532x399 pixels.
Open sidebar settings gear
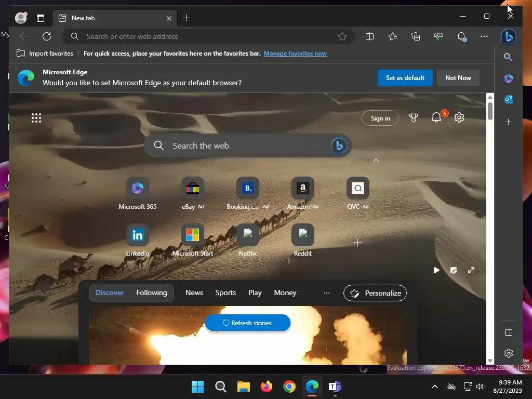[x=508, y=353]
